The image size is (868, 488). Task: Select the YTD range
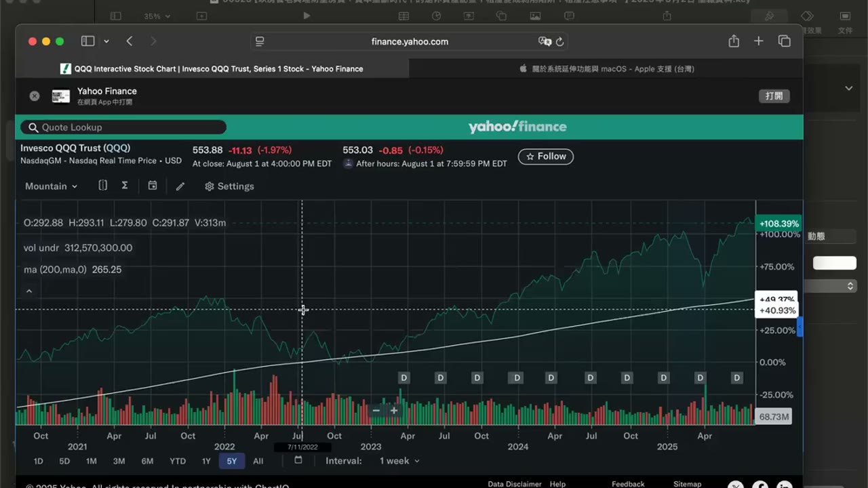tap(178, 461)
